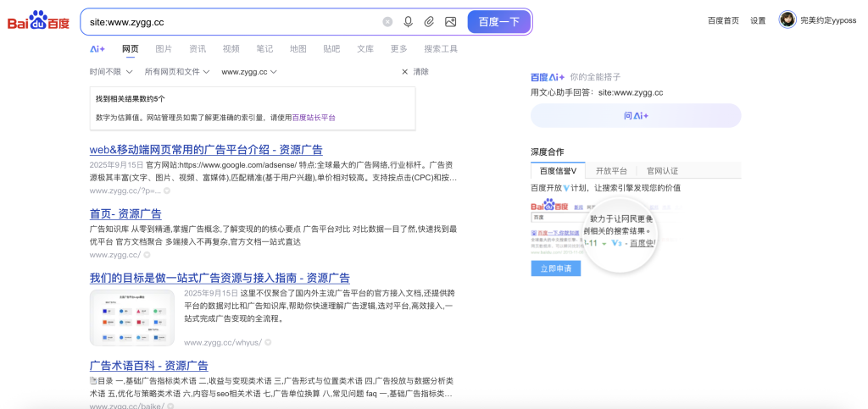Click the 百度Ai+ logo in sidebar
This screenshot has width=868, height=409.
click(548, 77)
